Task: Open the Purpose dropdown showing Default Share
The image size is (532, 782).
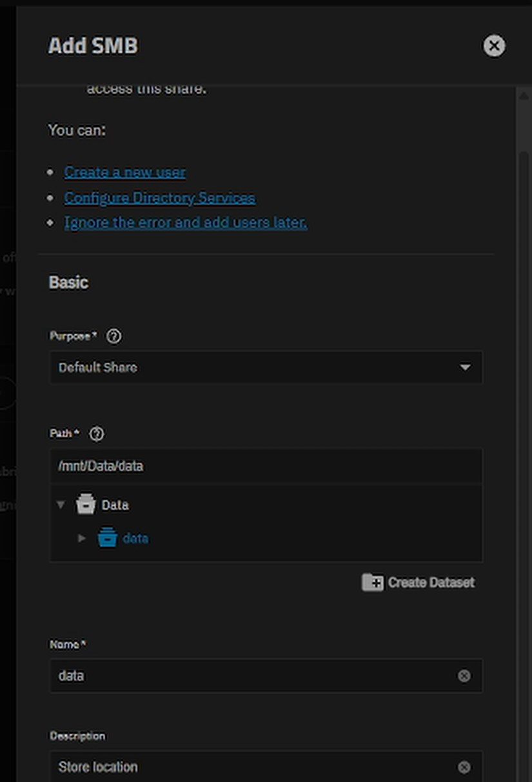Action: [266, 367]
